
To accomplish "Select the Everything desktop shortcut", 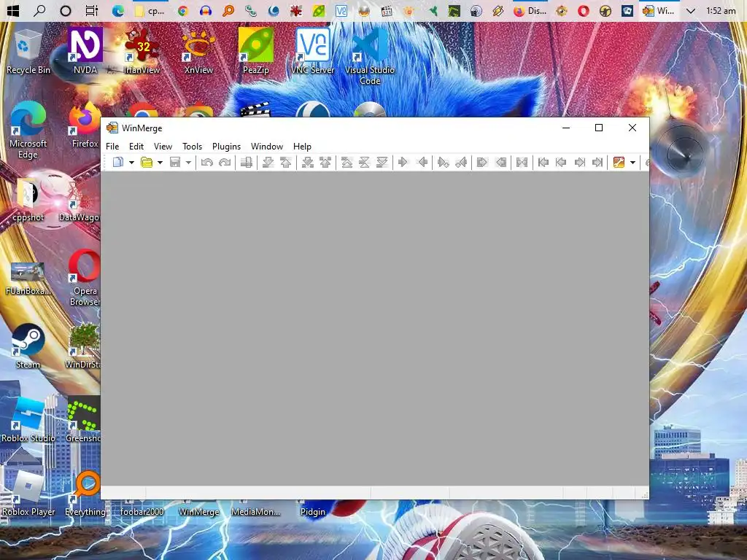I will tap(85, 494).
